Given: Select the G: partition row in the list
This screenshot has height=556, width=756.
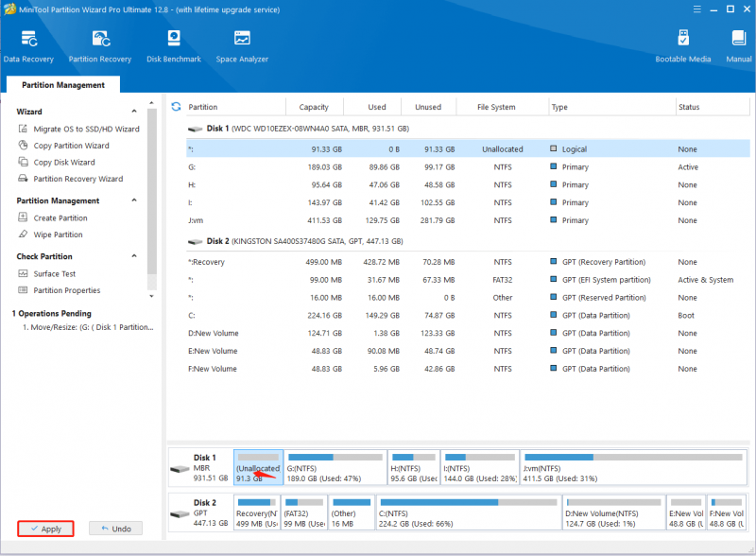Looking at the screenshot, I should (x=468, y=167).
